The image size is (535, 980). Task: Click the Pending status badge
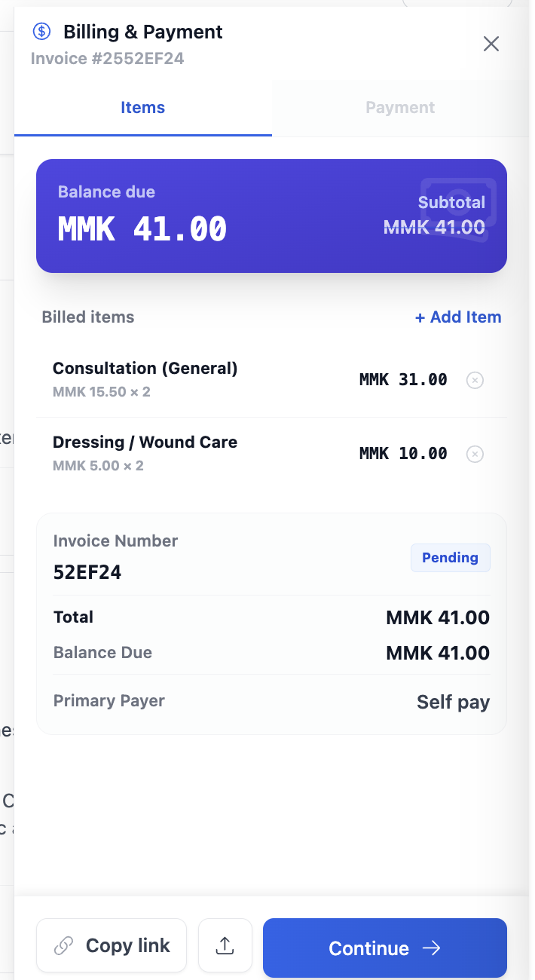pyautogui.click(x=450, y=558)
